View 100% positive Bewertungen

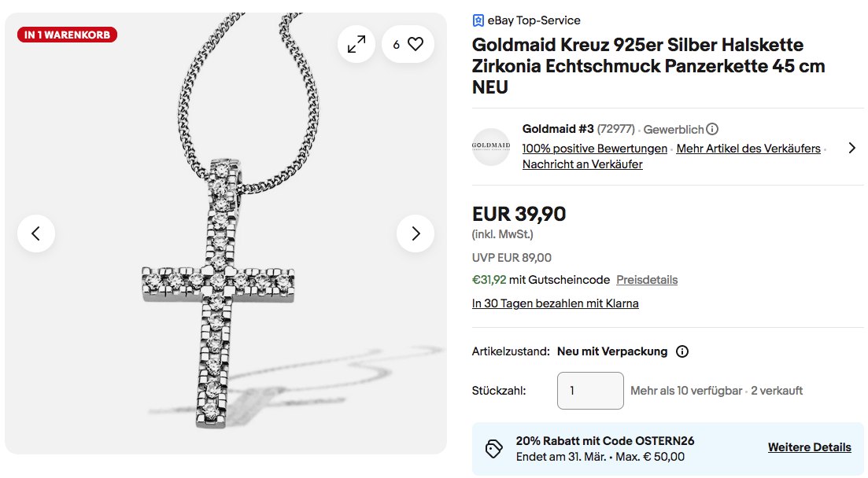tap(594, 149)
